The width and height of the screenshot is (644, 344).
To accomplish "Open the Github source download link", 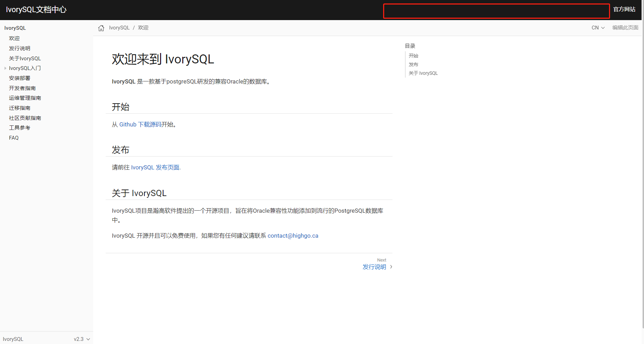I will [127, 124].
